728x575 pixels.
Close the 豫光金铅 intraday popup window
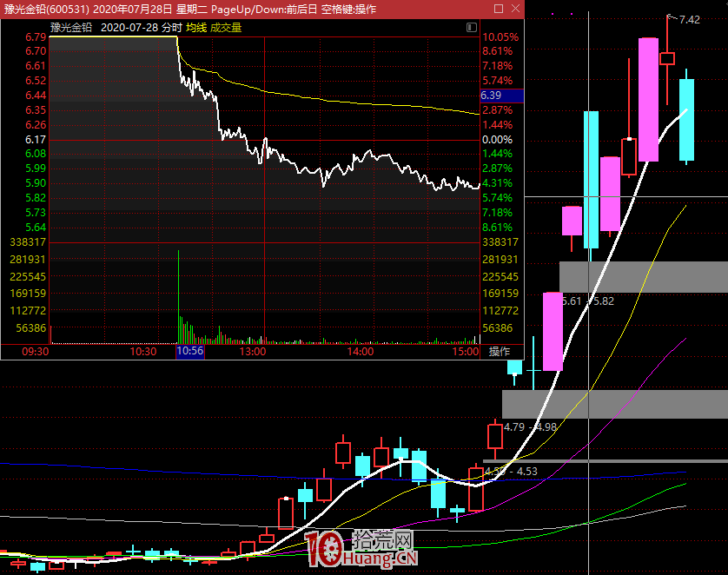pos(514,9)
